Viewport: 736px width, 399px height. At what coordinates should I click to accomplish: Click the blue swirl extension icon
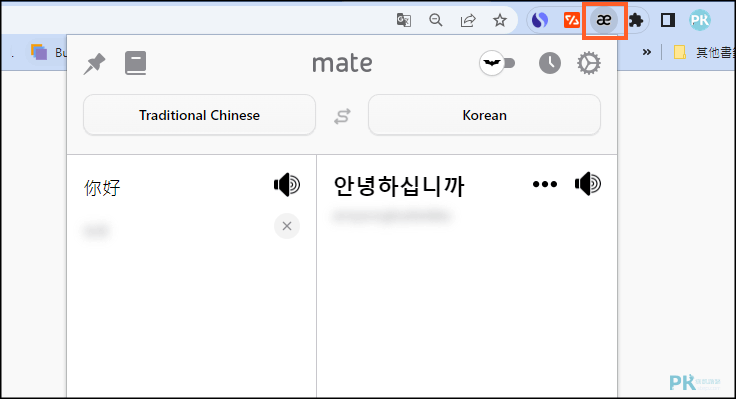(540, 20)
